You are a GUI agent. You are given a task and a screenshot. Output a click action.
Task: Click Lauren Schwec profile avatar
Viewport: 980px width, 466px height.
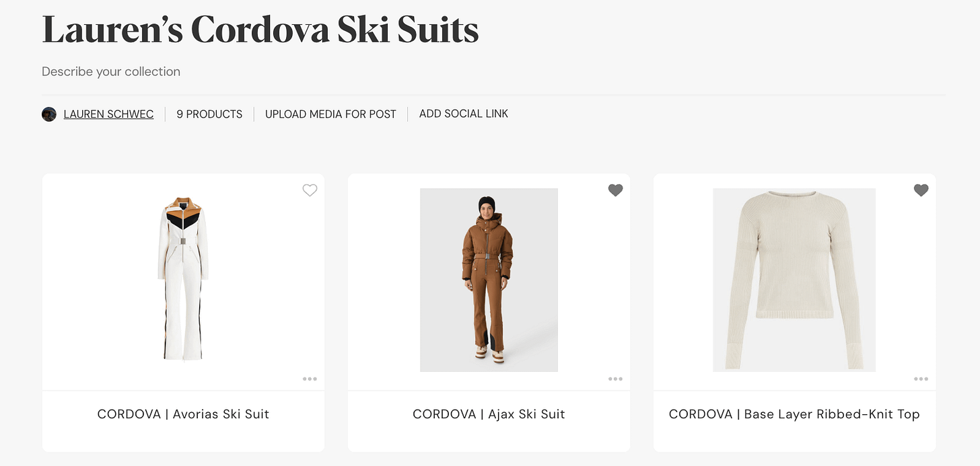(49, 114)
